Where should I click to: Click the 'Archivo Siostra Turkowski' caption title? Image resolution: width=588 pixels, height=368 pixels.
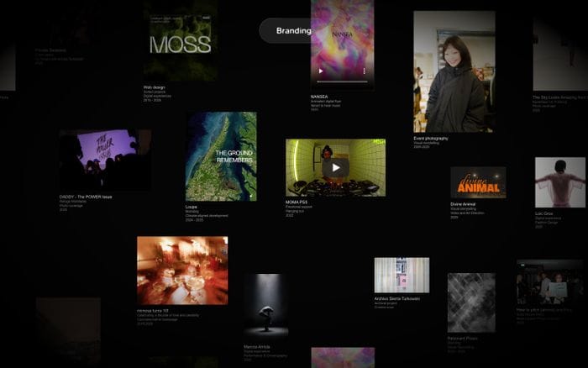396,298
